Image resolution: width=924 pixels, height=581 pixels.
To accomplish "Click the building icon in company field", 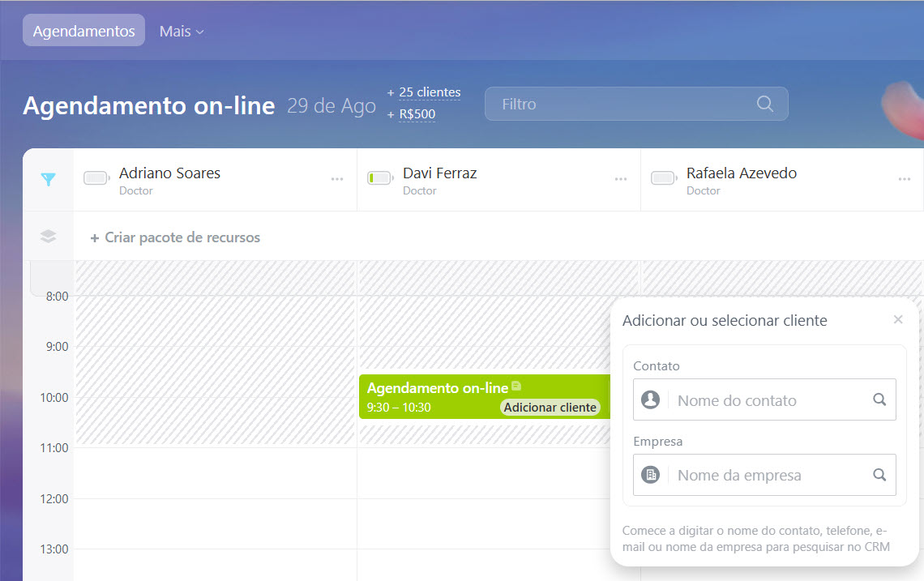I will click(x=650, y=475).
